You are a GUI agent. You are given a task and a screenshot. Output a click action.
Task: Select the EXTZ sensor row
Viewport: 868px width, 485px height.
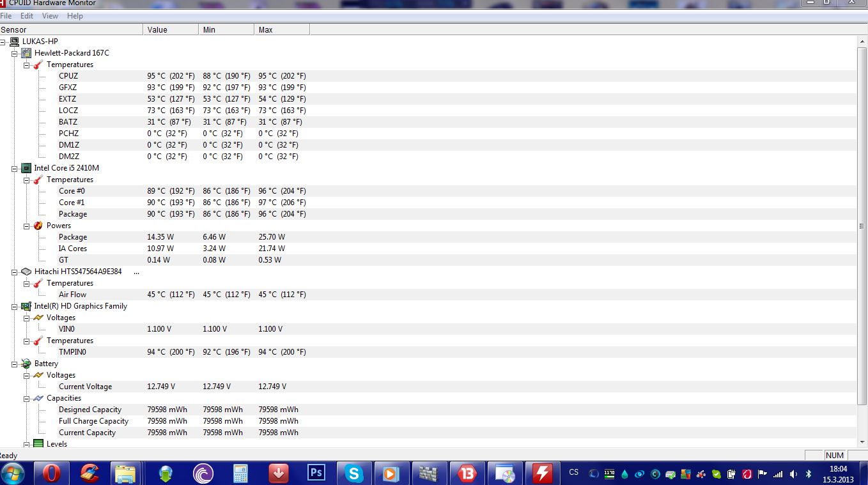(x=428, y=99)
